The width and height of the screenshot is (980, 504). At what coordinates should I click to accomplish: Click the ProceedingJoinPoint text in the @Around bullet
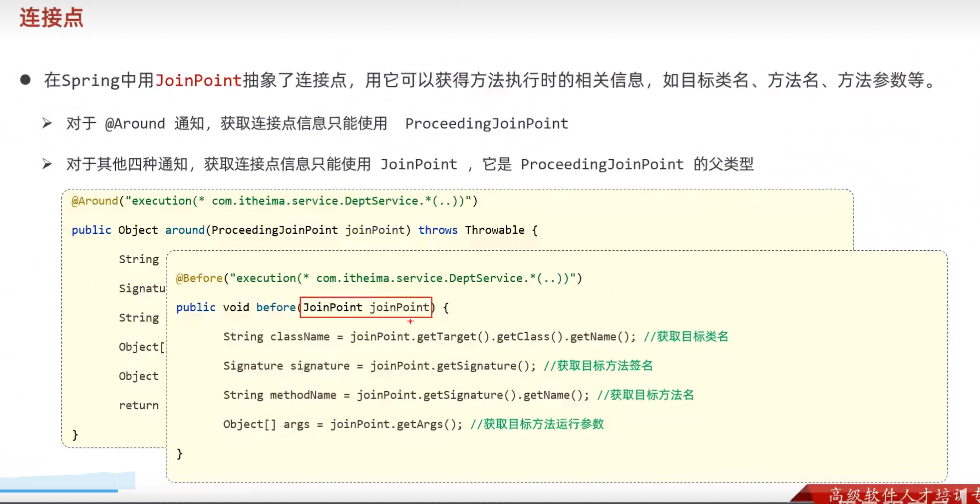pyautogui.click(x=486, y=123)
